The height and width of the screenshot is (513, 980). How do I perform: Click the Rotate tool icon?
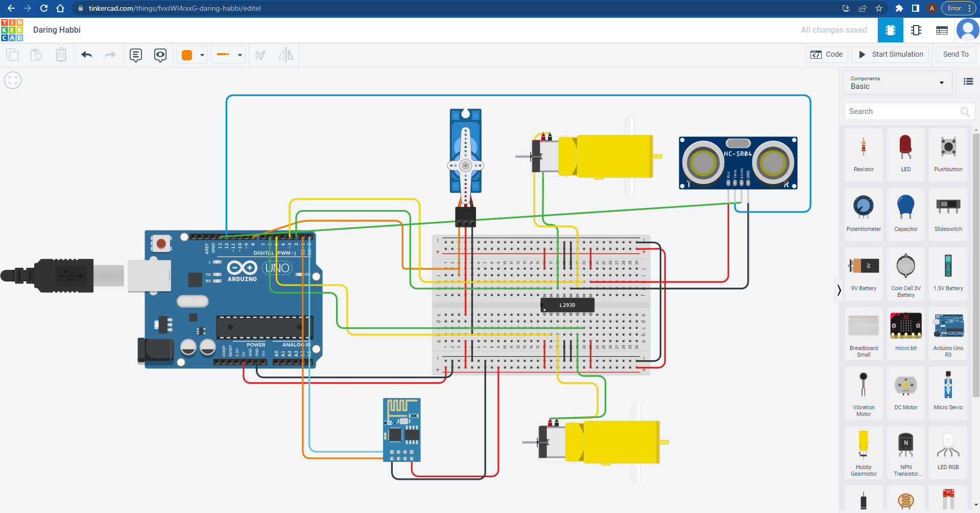(260, 55)
